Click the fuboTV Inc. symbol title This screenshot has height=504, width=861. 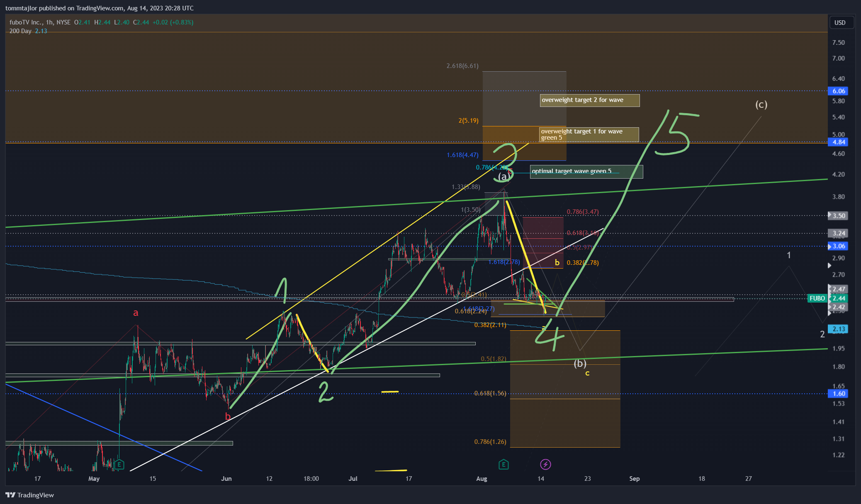pyautogui.click(x=26, y=22)
